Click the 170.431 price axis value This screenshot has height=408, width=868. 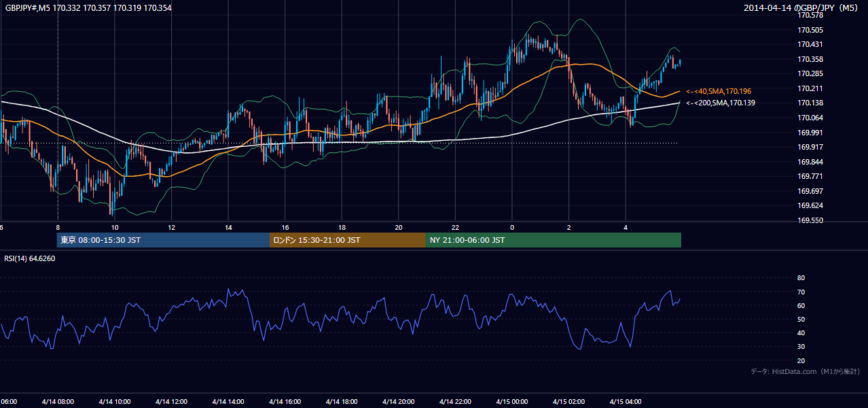point(810,44)
